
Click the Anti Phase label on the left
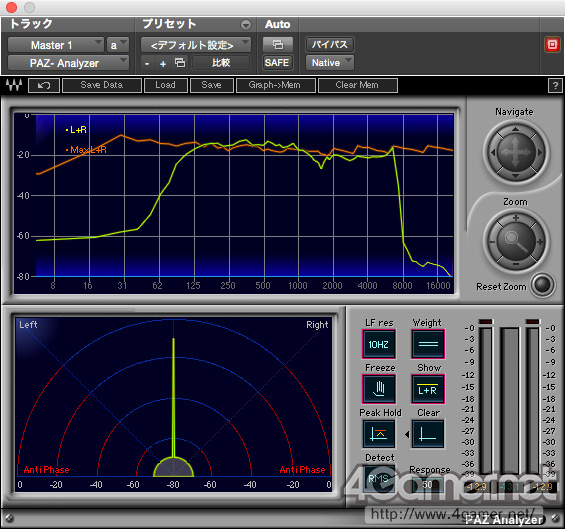tap(46, 470)
